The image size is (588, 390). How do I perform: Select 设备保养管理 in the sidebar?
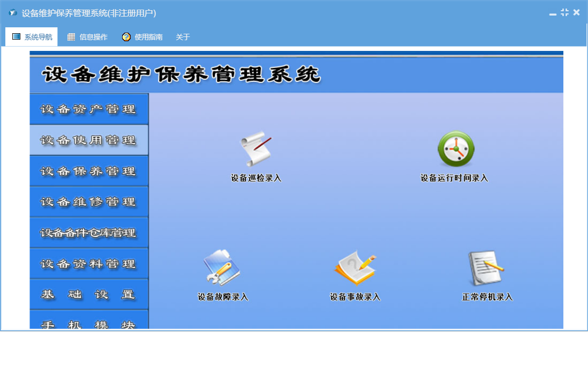click(x=89, y=171)
